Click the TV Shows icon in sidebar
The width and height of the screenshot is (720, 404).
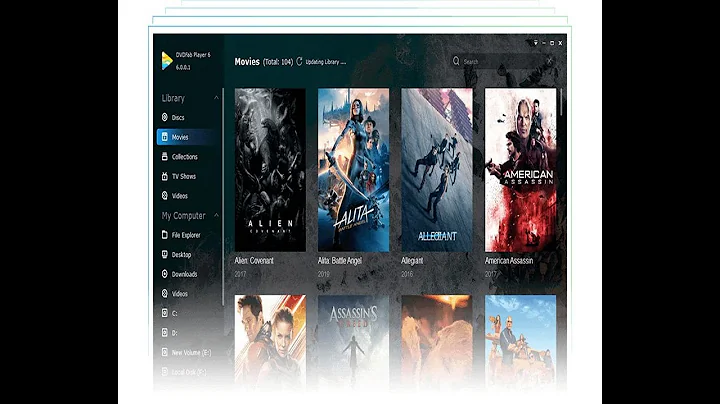(164, 176)
